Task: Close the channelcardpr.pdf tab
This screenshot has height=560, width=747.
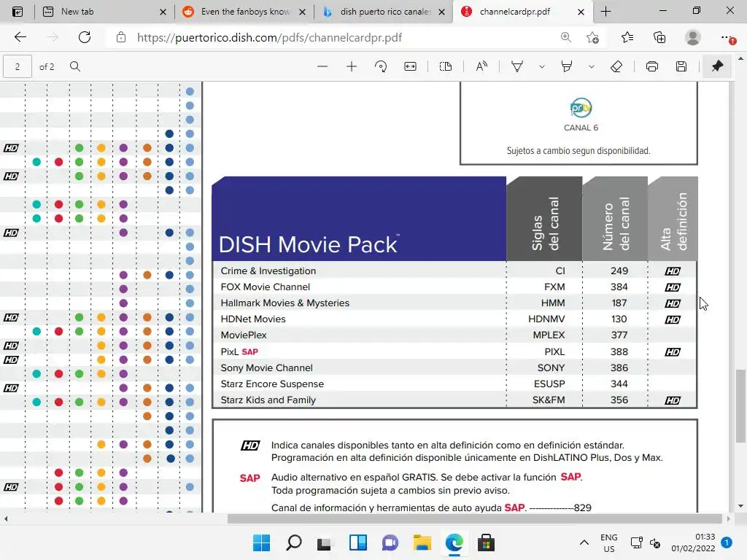Action: 581,12
